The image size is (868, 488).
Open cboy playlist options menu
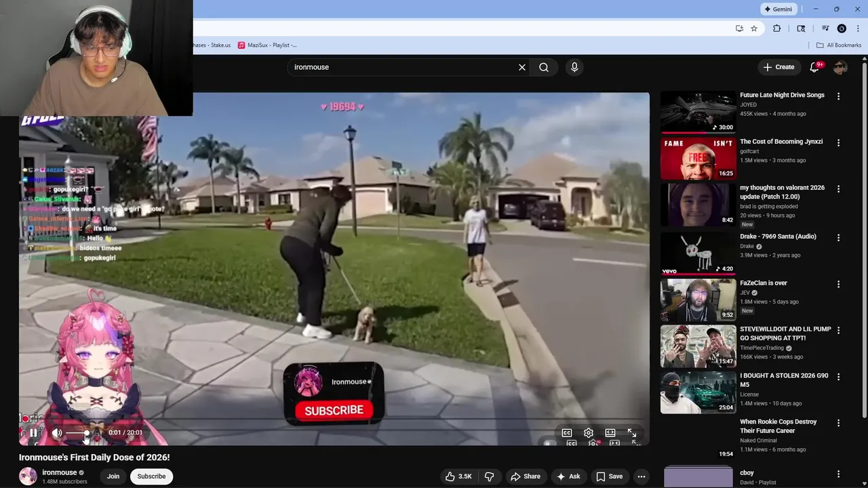click(x=838, y=474)
